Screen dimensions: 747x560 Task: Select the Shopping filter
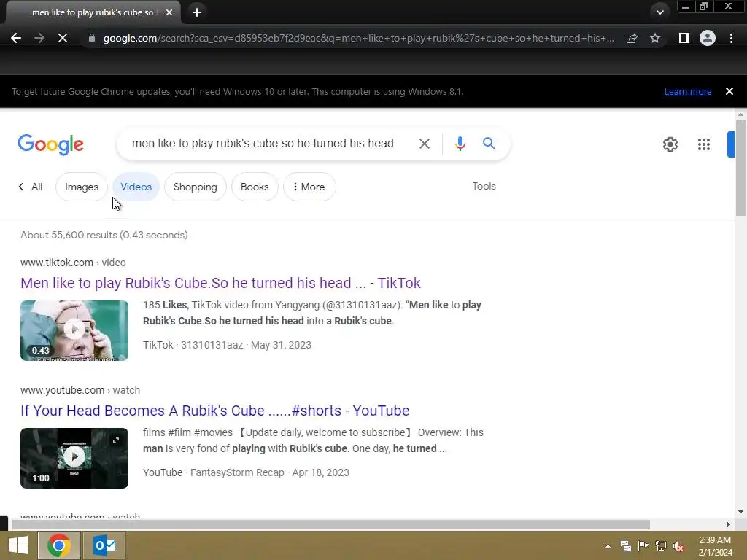point(195,187)
